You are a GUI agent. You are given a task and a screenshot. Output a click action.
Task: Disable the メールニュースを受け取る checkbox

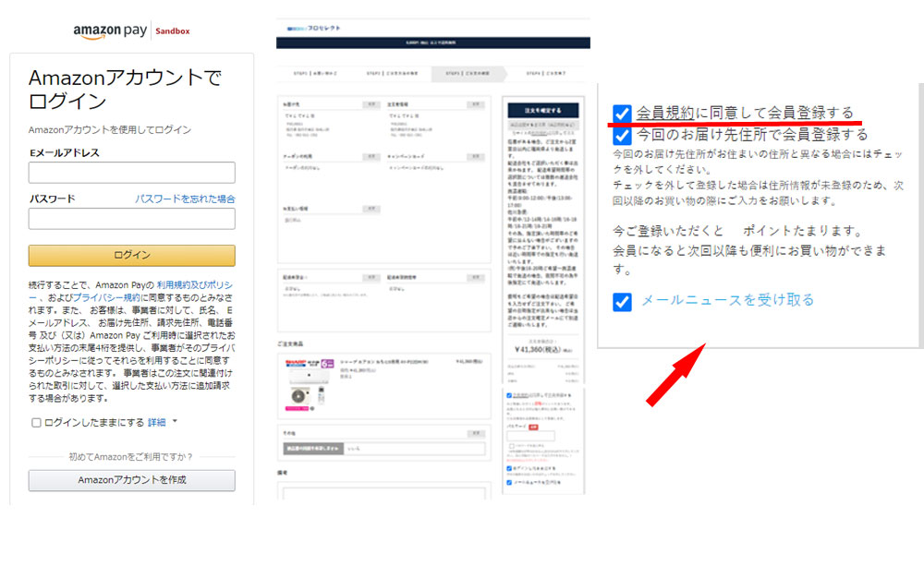click(x=622, y=301)
